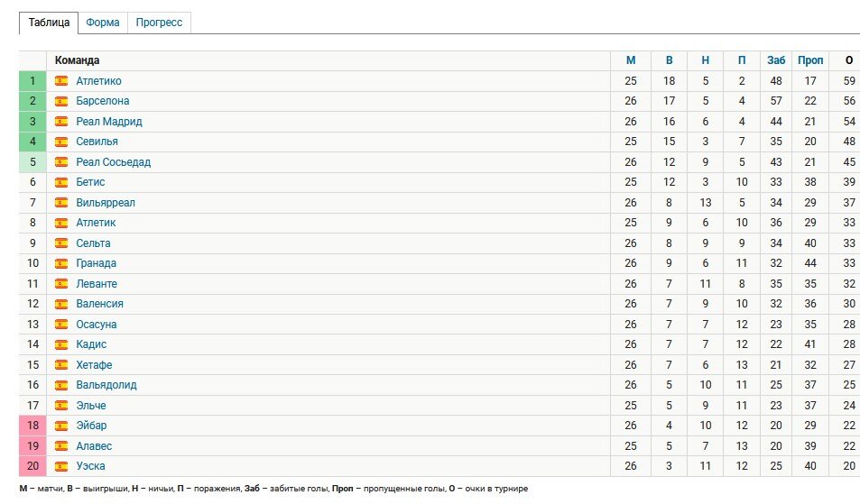
Task: Click the flag icon beside Бетис
Action: (61, 182)
